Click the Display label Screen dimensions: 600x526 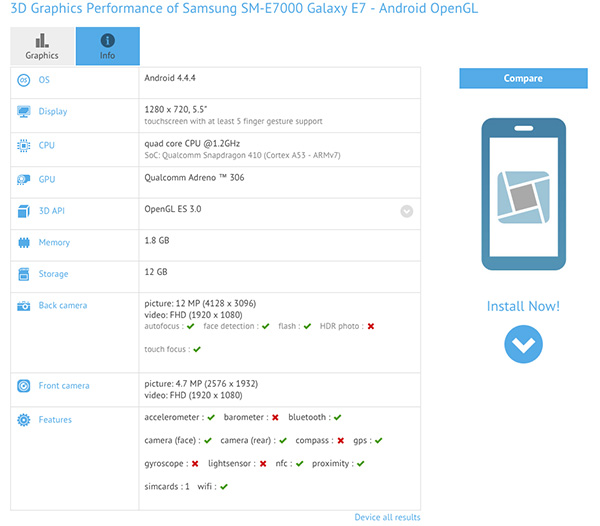click(x=53, y=111)
